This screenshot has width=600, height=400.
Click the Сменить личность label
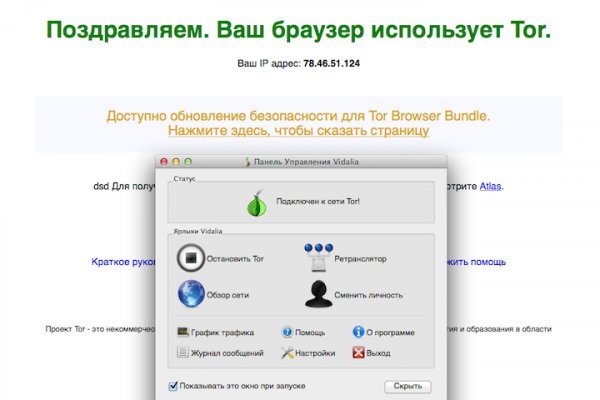370,295
